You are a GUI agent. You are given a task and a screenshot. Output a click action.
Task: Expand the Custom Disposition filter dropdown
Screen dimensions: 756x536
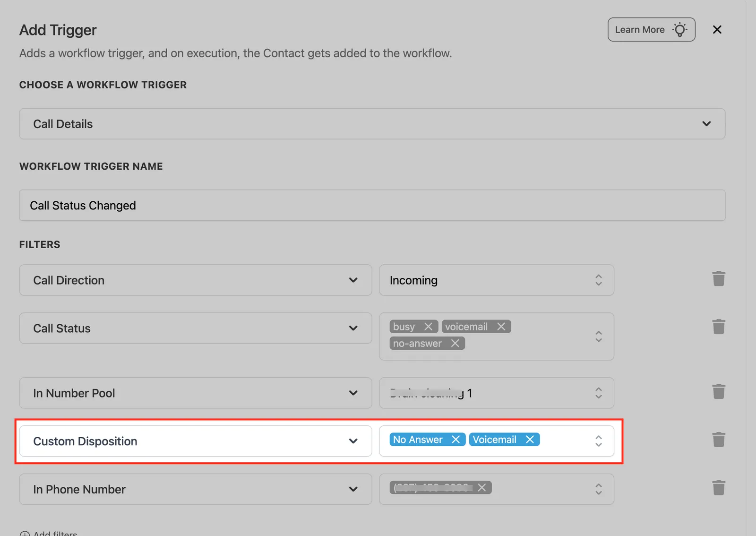pos(196,441)
